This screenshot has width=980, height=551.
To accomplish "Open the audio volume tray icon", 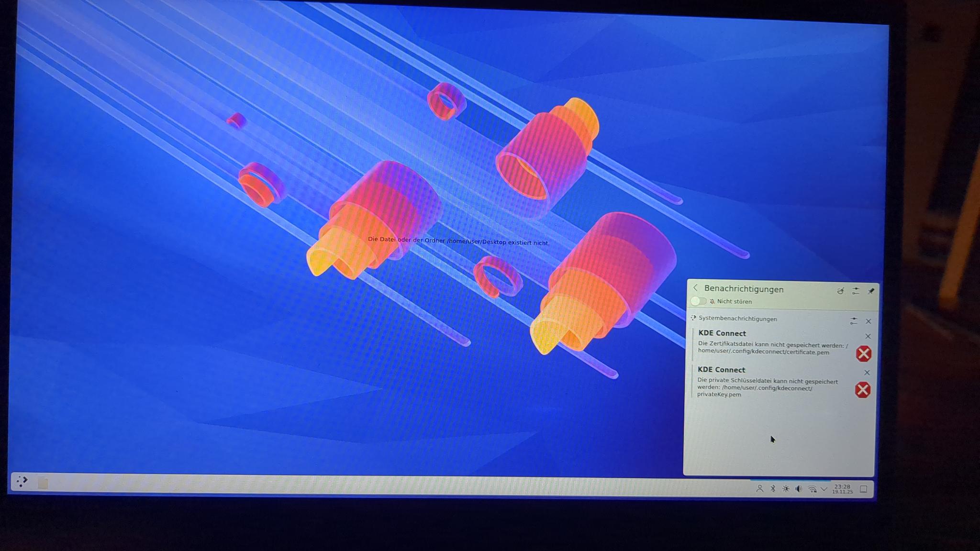I will click(x=799, y=489).
